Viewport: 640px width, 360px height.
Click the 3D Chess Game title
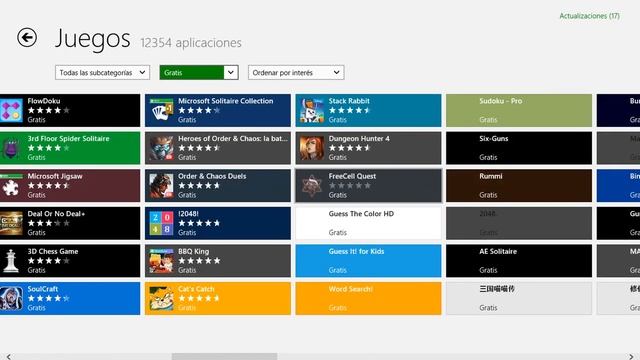click(x=53, y=251)
